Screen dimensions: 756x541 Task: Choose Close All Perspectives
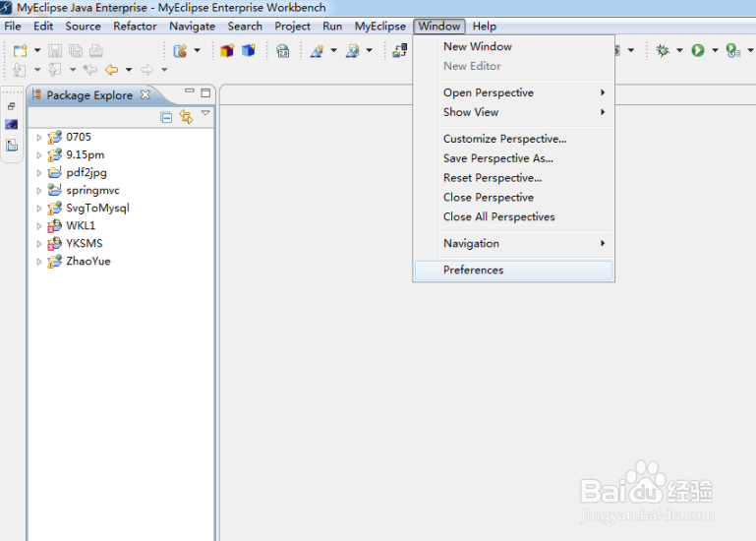514,216
